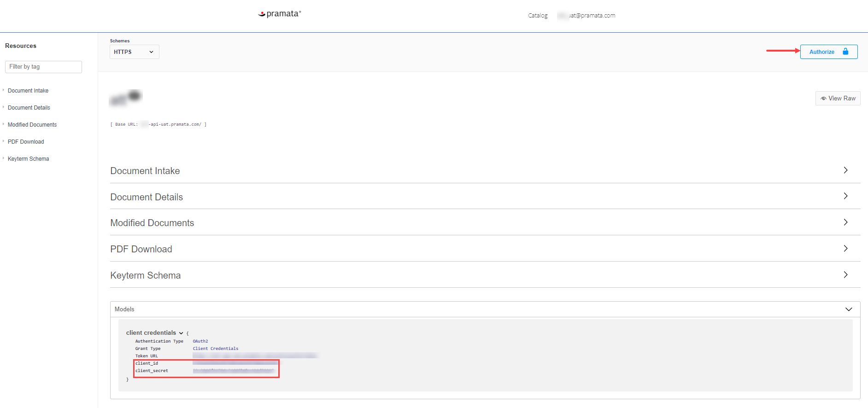868x408 pixels.
Task: Click the Base URL text
Action: (158, 124)
